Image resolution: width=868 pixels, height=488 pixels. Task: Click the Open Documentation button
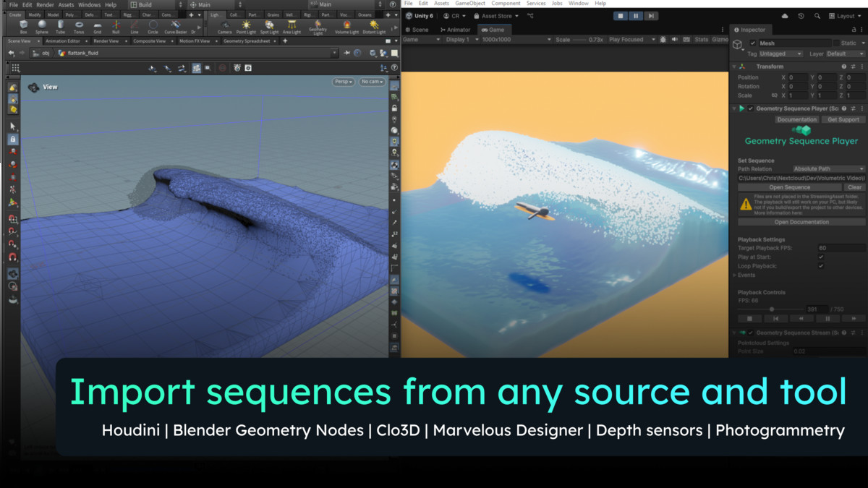coord(801,222)
